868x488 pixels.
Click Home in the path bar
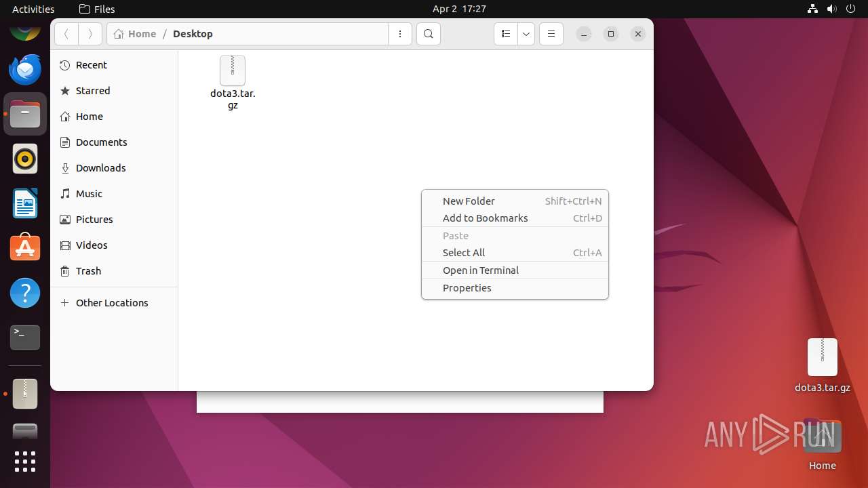(135, 34)
